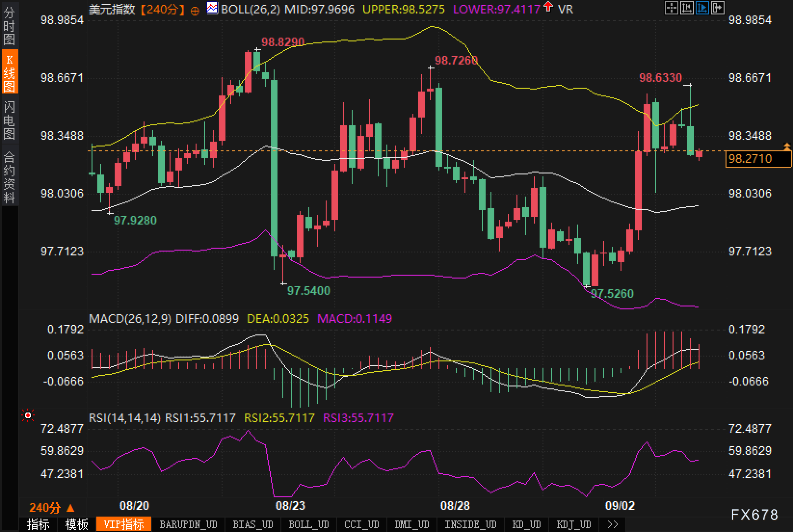
Task: Open 合约资料 contract info in sidebar
Action: point(9,177)
